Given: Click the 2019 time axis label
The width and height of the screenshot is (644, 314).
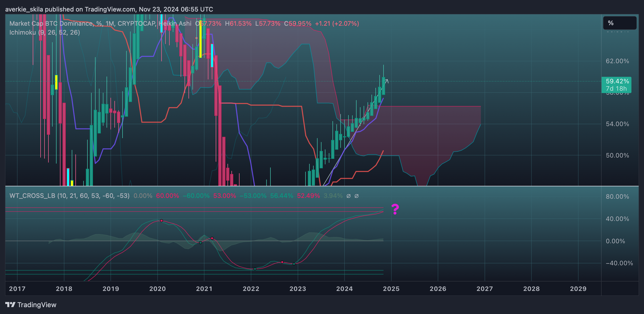Looking at the screenshot, I should (x=111, y=289).
